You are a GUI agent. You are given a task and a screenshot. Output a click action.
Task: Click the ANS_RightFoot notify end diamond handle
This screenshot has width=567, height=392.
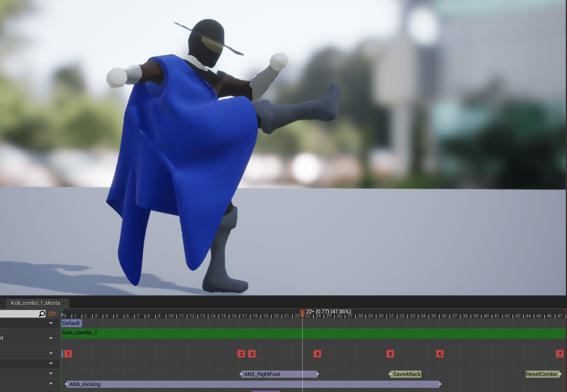tap(317, 374)
